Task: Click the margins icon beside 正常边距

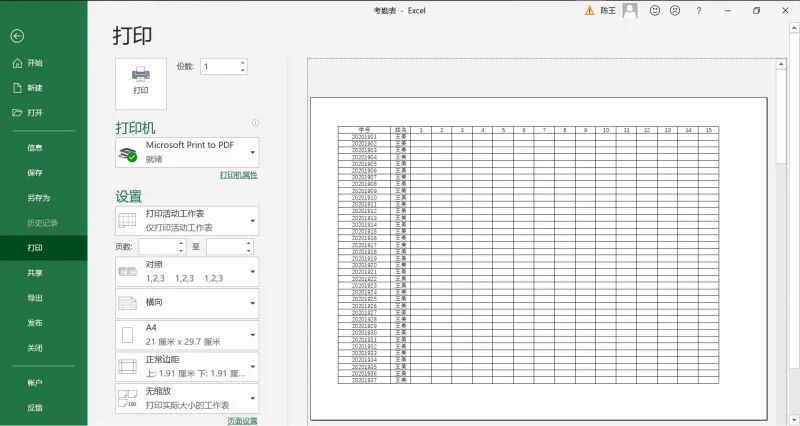Action: [x=127, y=366]
